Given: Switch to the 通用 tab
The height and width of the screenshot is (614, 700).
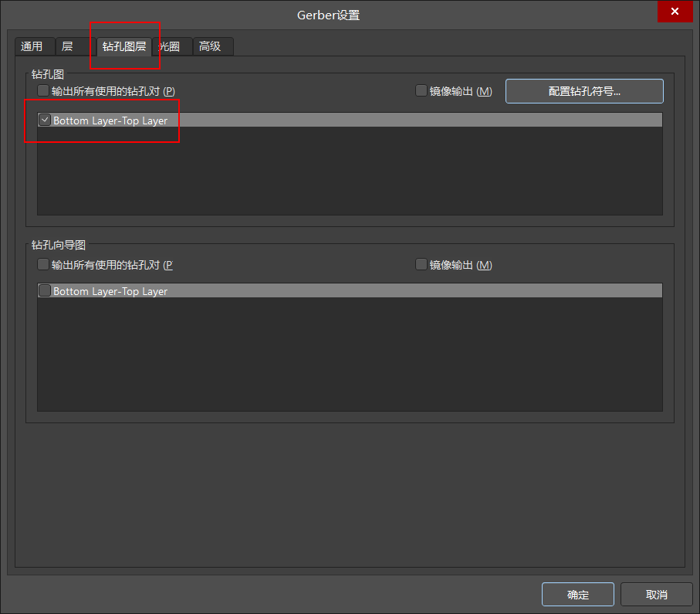Looking at the screenshot, I should (x=35, y=46).
